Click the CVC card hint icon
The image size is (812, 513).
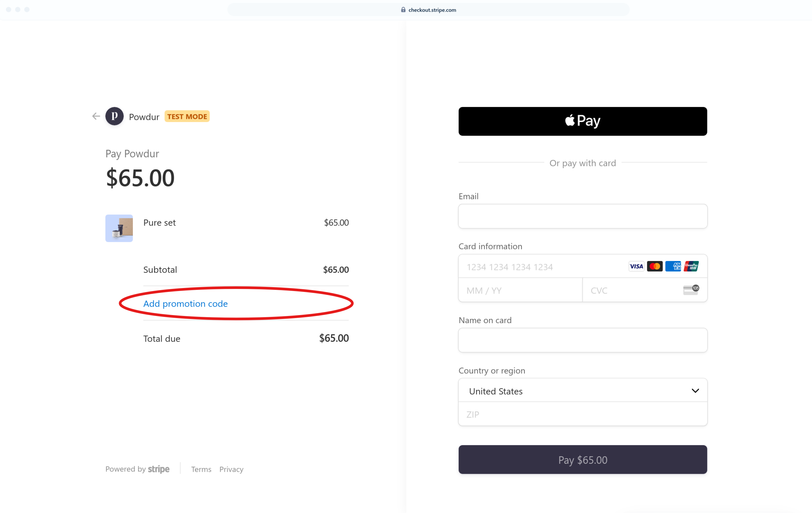(x=691, y=290)
